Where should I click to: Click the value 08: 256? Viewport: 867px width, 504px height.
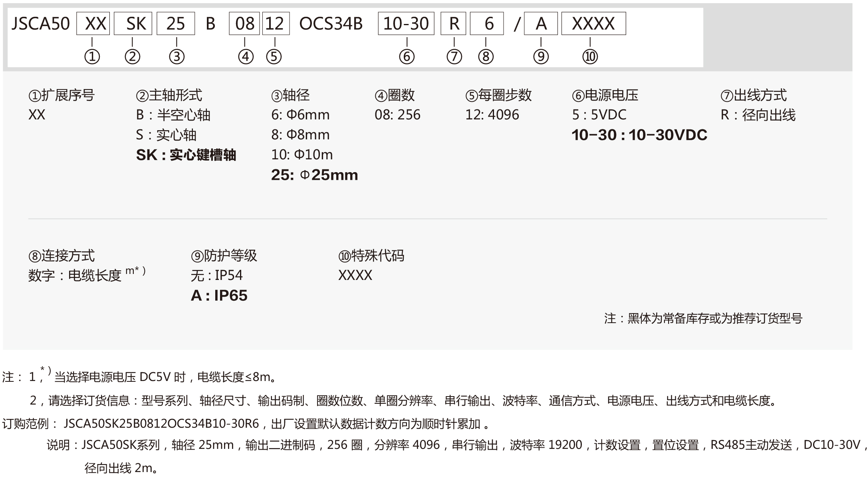(397, 115)
